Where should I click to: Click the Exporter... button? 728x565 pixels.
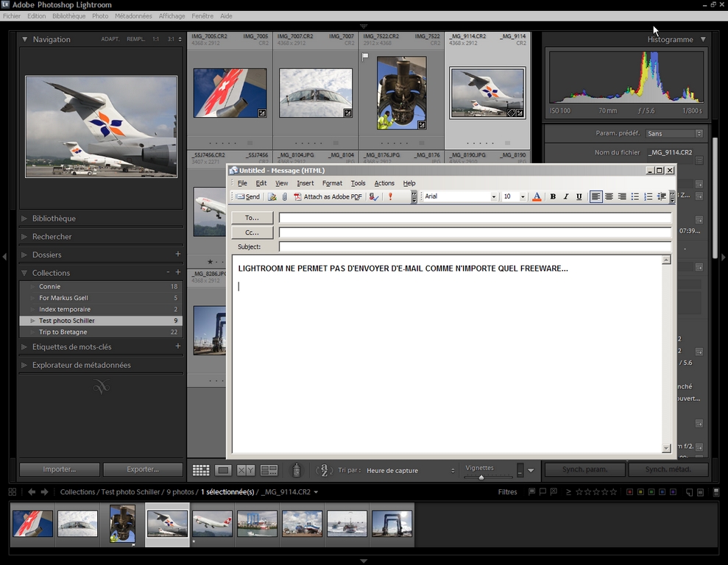[143, 469]
